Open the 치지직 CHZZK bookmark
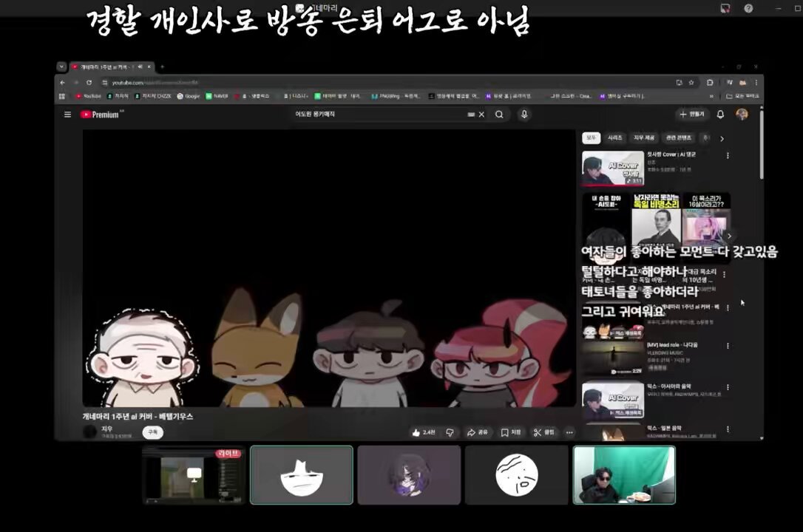The image size is (803, 532). 153,96
